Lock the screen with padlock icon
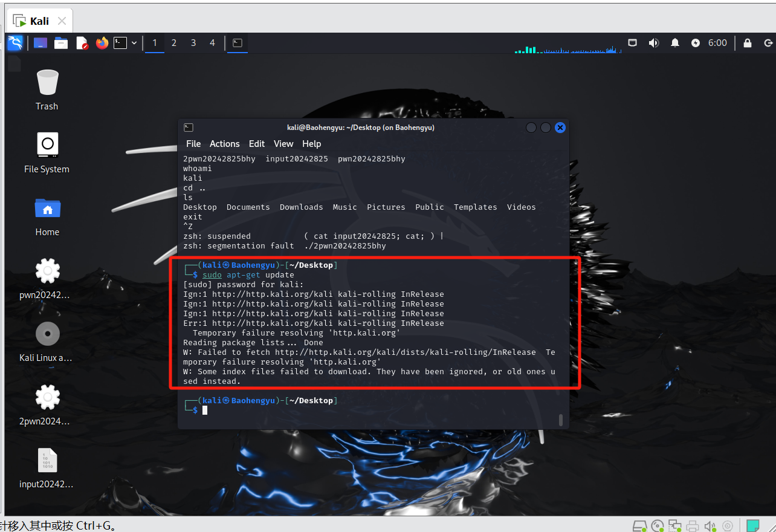 tap(748, 43)
